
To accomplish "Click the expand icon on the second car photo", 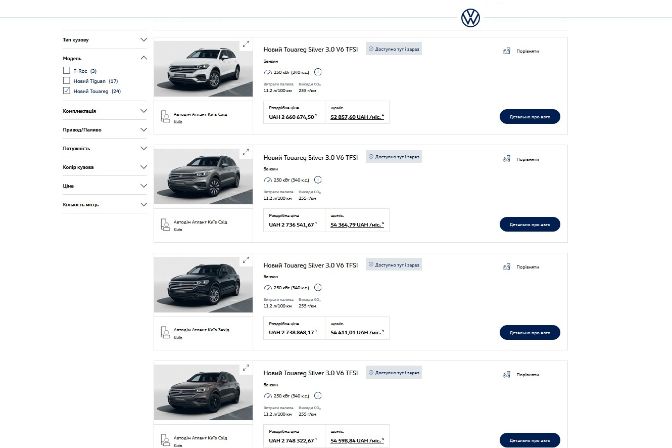I will pos(246,153).
